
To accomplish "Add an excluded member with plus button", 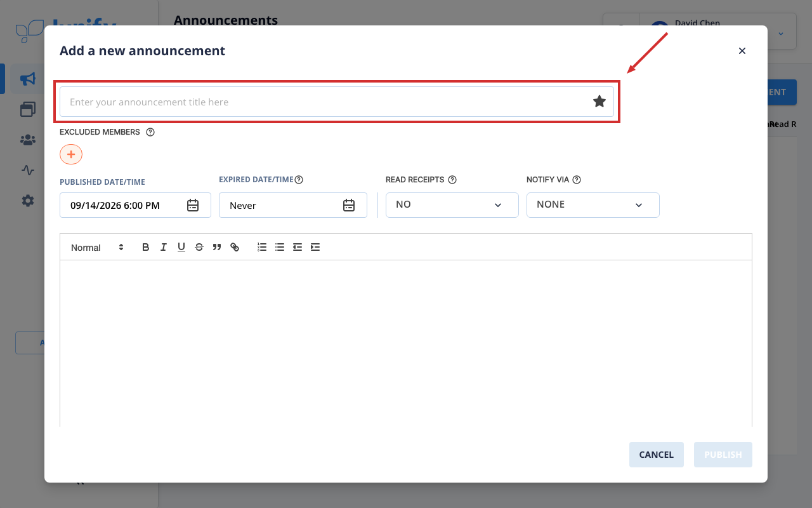I will 71,154.
